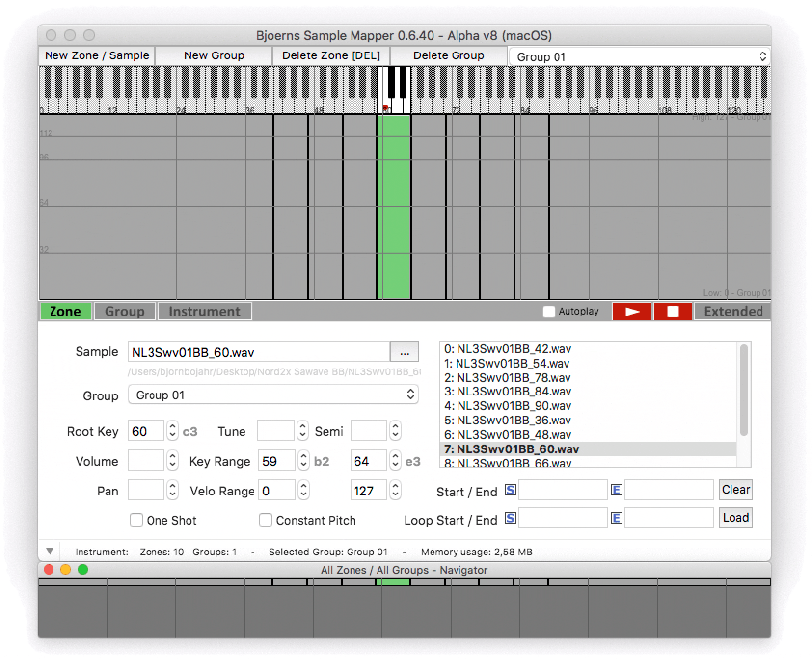Open the sample file browse button
This screenshot has width=812, height=659.
point(404,353)
